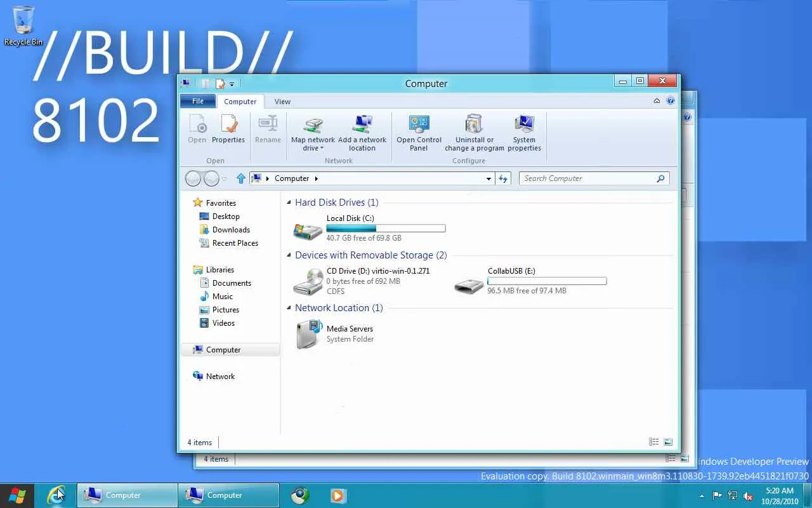Click the Back navigation button

click(193, 179)
